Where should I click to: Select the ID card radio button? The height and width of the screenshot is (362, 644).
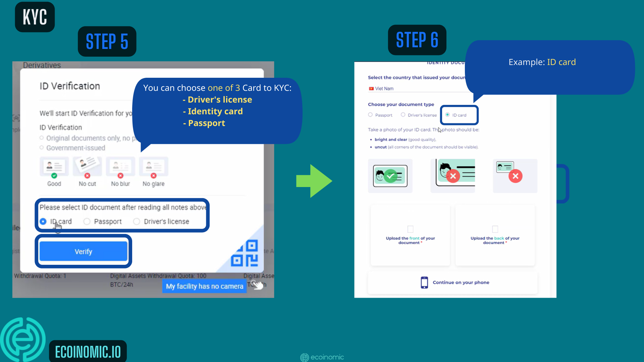[x=43, y=221]
